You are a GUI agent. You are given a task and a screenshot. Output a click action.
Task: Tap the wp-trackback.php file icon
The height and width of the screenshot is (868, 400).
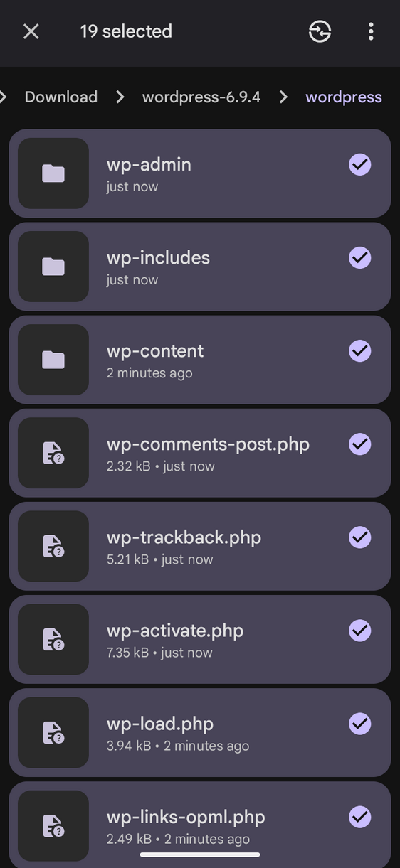[53, 546]
